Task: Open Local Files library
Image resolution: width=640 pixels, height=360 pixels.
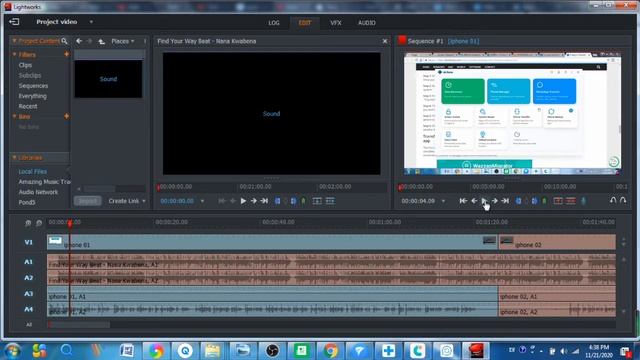Action: click(33, 171)
